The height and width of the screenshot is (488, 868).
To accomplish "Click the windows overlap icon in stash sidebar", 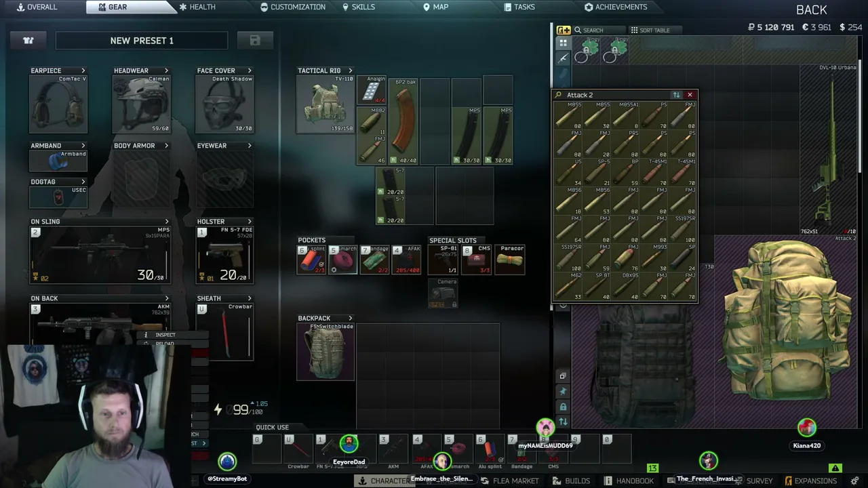I will 563,376.
